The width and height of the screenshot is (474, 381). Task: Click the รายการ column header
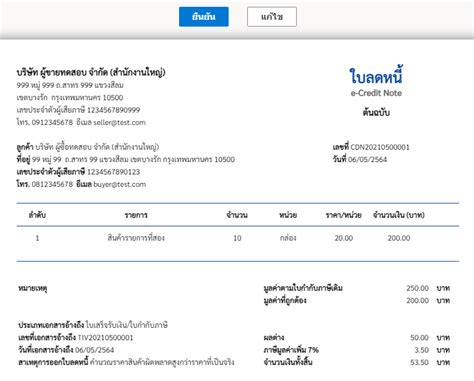136,215
